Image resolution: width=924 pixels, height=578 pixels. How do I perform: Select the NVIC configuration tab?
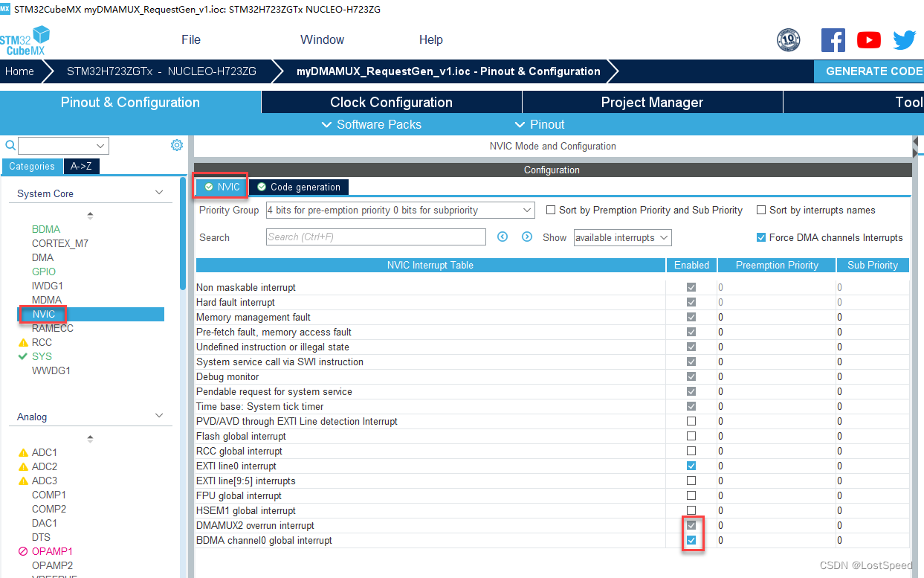point(222,187)
